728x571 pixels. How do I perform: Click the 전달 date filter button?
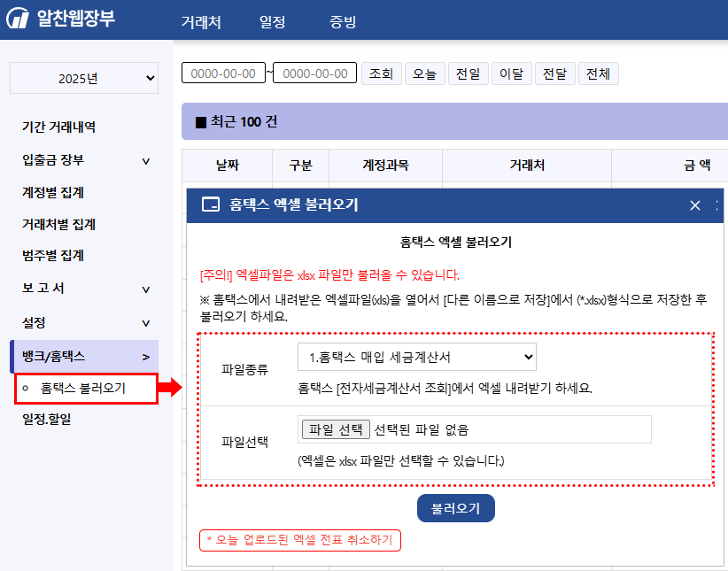[554, 73]
